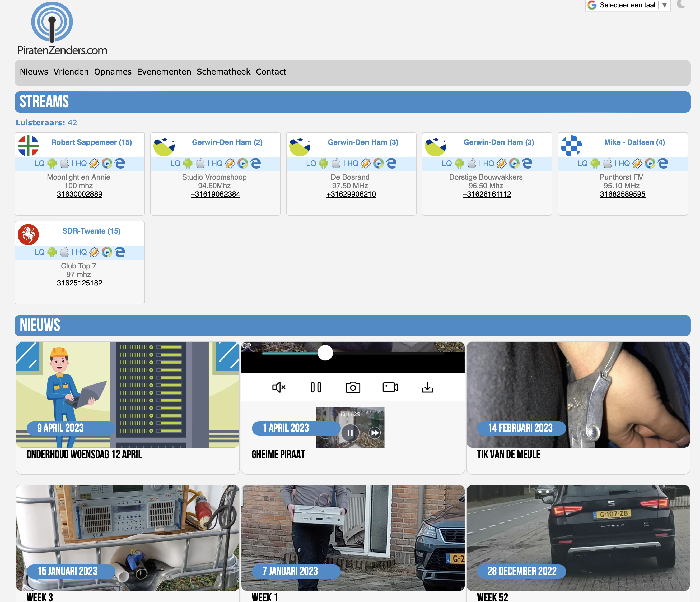
Task: Open Windows Media Player stream for Dorstige Bouwvakkers
Action: [x=514, y=164]
